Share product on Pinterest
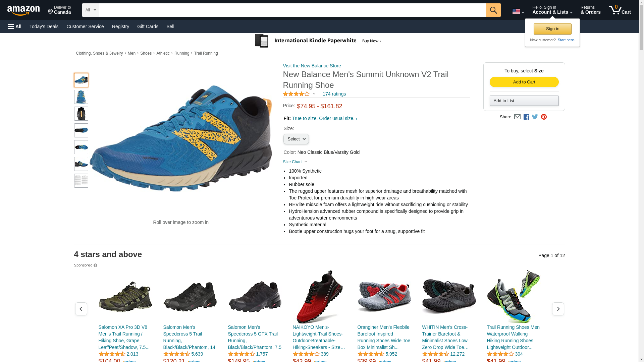Screen dimensions: 644x362 pos(544,117)
